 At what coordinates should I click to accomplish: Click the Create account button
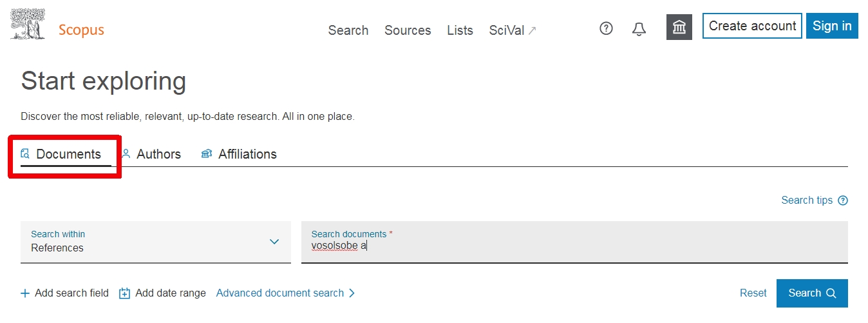coord(752,26)
